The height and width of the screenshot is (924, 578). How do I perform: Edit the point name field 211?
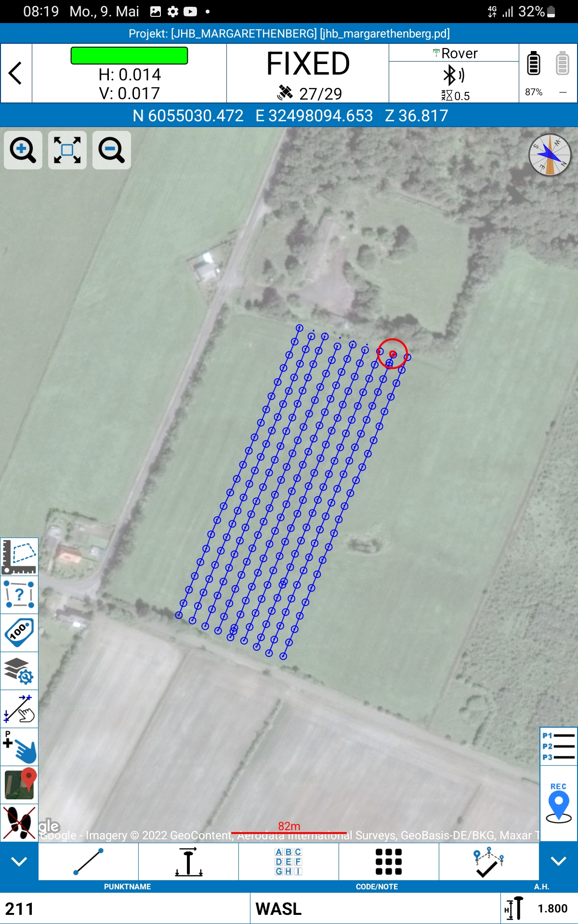point(125,909)
